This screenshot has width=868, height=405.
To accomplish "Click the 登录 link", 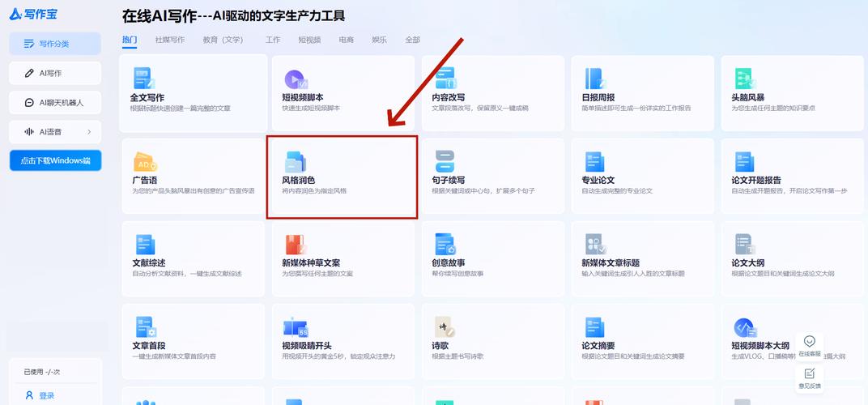I will pos(46,395).
